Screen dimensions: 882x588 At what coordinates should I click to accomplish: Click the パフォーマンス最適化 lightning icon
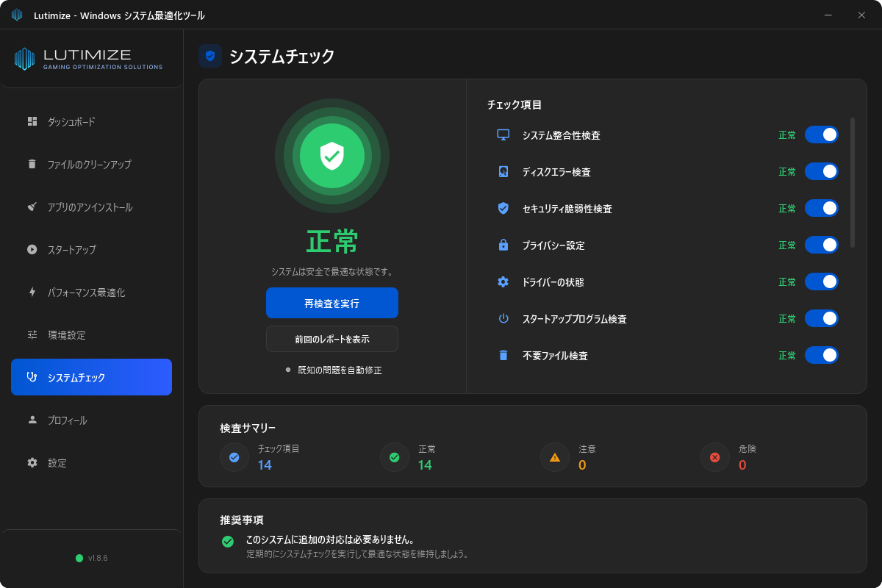click(32, 292)
